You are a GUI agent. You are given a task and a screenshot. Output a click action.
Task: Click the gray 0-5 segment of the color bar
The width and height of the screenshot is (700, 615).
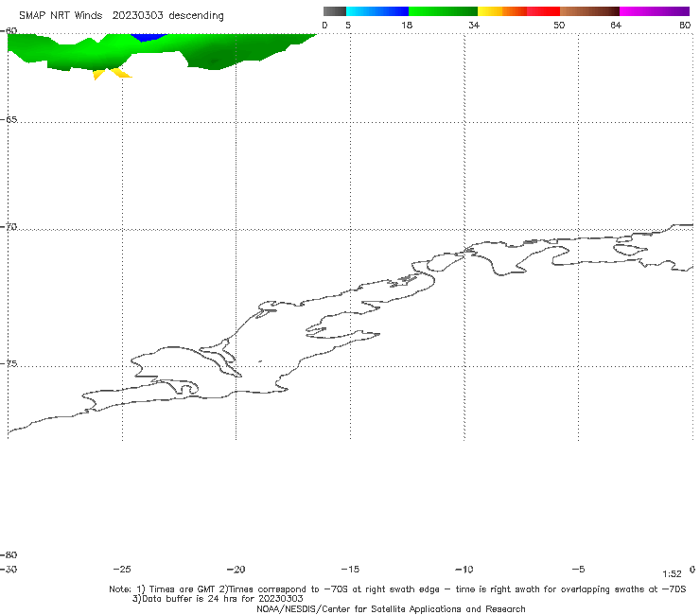click(334, 11)
